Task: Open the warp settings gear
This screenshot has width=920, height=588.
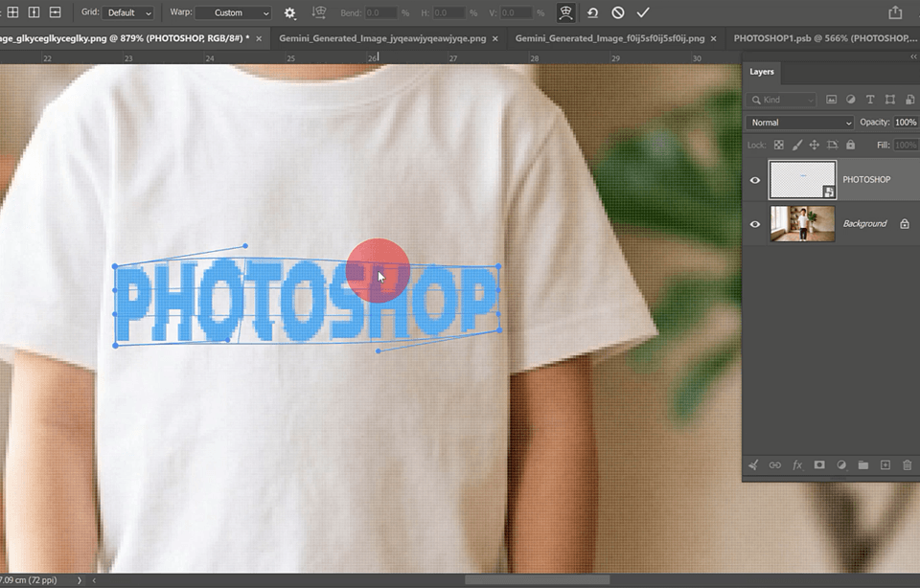Action: point(289,12)
